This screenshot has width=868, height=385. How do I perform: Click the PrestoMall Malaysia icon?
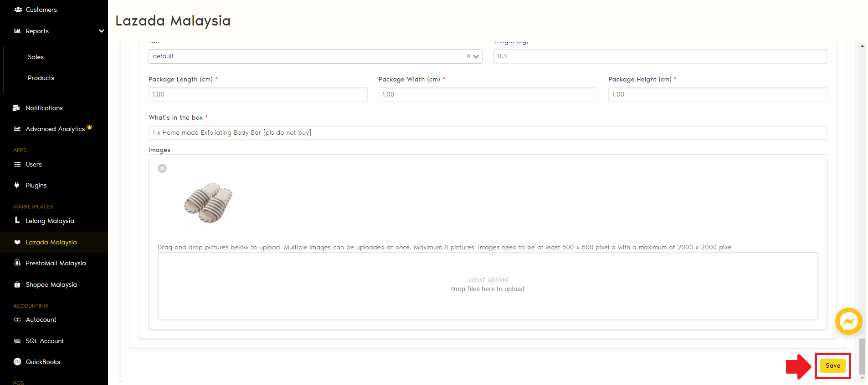coord(17,263)
